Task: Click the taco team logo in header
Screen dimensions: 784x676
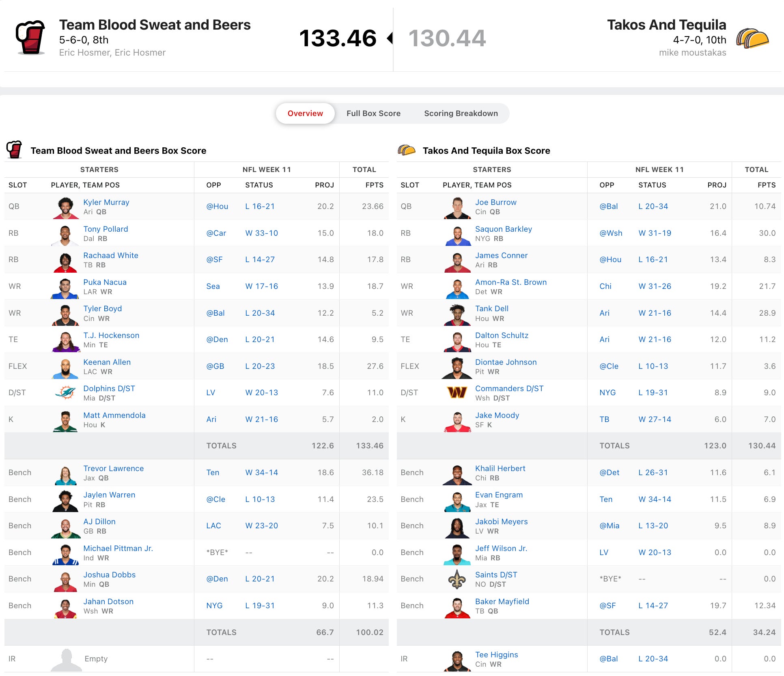Action: [x=752, y=39]
